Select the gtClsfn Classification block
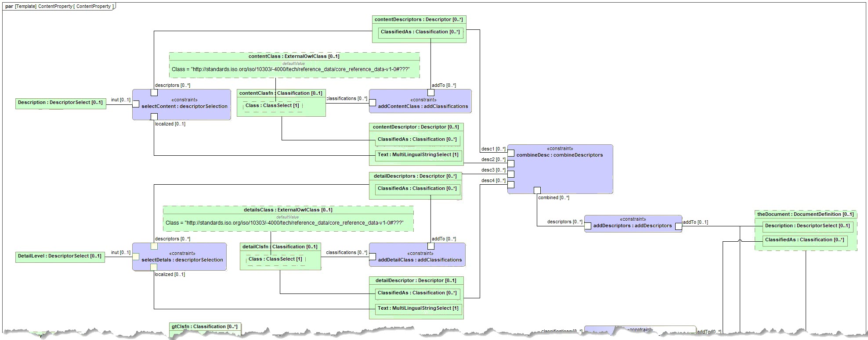The image size is (868, 340). point(205,327)
